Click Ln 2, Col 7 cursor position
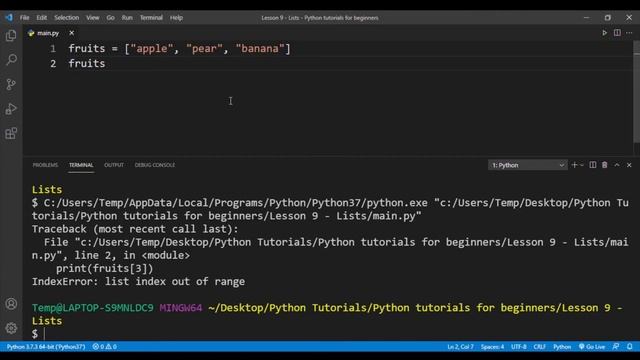Image resolution: width=640 pixels, height=360 pixels. [460, 347]
